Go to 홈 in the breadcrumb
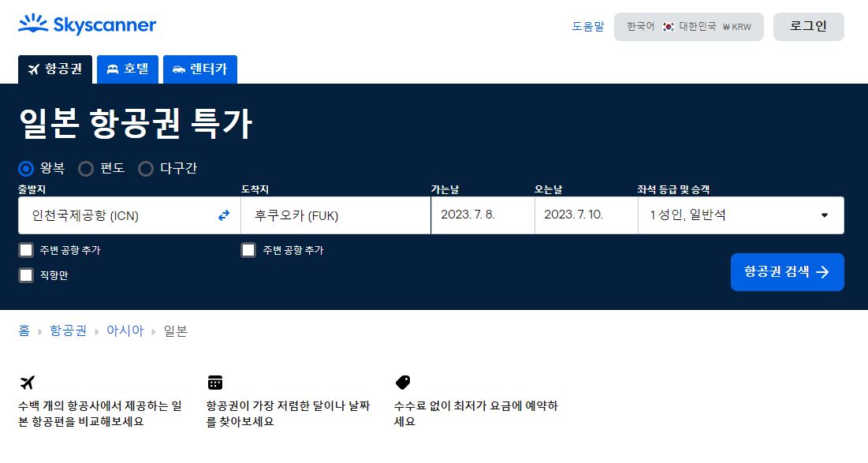Screen dimensions: 868x463 point(24,330)
